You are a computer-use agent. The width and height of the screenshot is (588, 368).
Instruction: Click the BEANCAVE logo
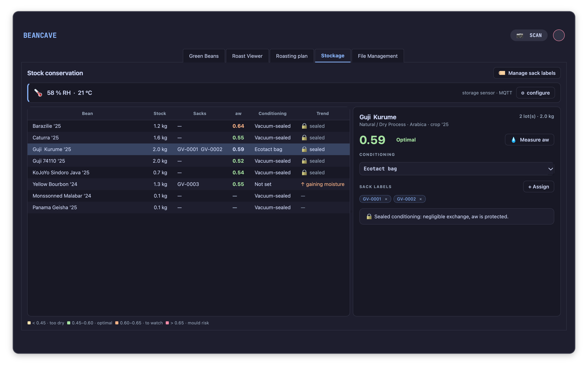tap(40, 35)
